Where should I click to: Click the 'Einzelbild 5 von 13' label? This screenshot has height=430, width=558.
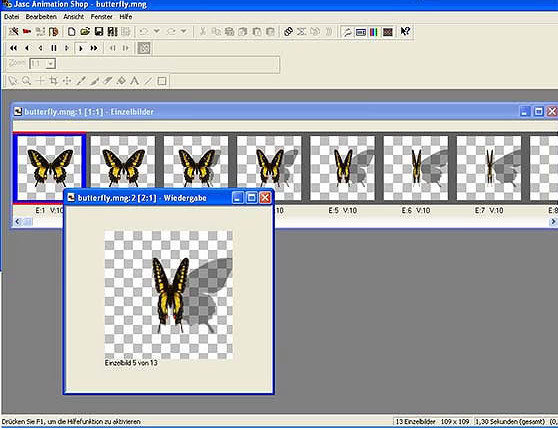point(131,363)
